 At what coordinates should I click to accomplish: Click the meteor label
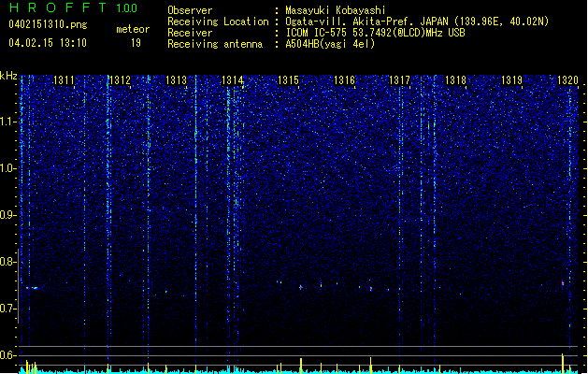click(x=133, y=29)
